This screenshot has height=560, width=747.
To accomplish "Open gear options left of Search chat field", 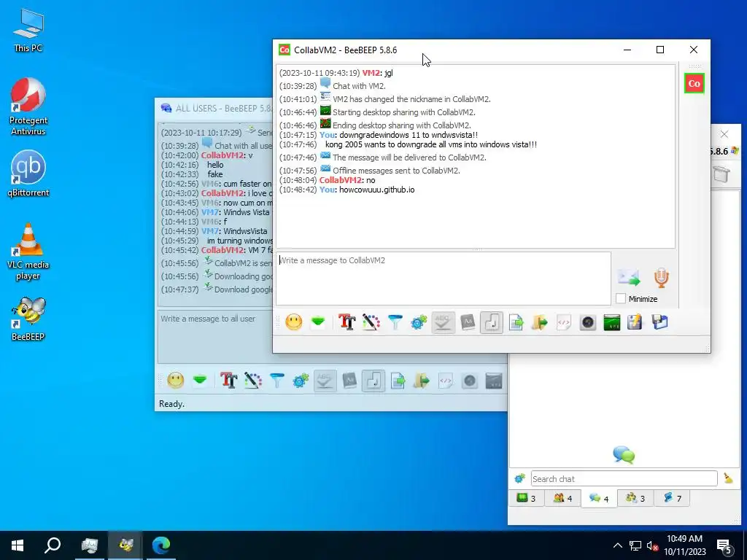I will 519,478.
